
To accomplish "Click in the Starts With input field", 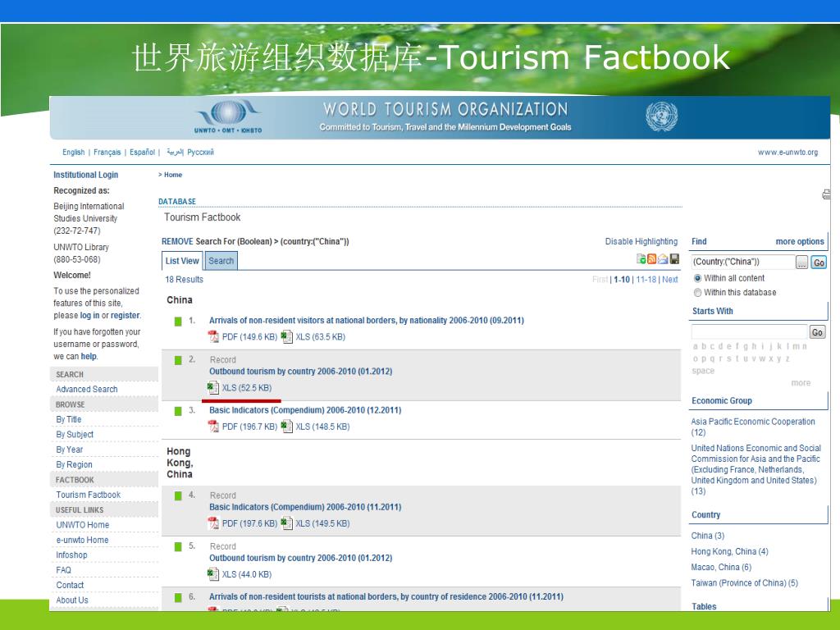I will 749,331.
